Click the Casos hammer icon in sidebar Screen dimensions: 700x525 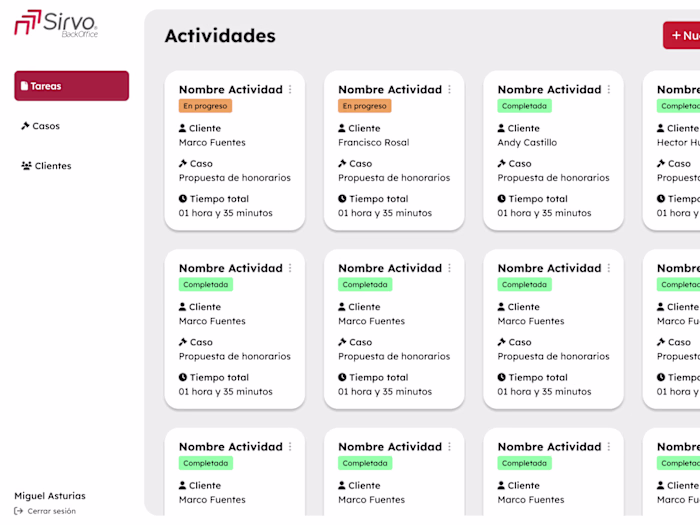click(x=25, y=126)
